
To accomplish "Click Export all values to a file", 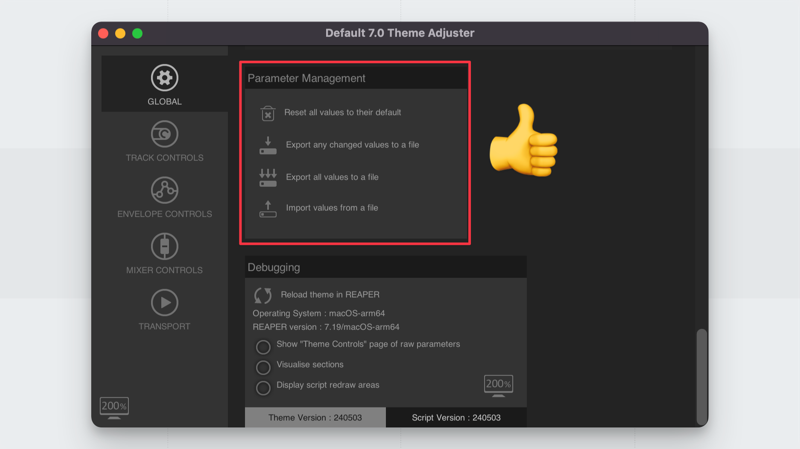I will click(x=332, y=177).
